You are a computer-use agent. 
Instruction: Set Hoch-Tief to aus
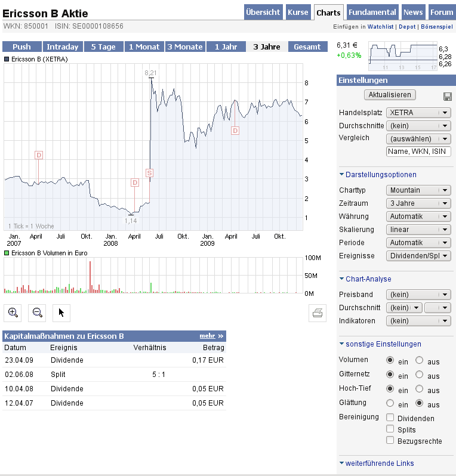click(x=419, y=388)
